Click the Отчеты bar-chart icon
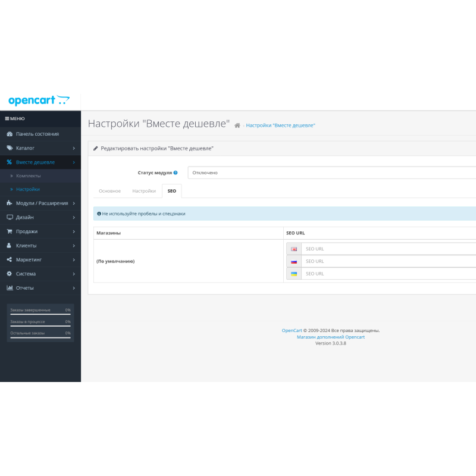Image resolution: width=476 pixels, height=476 pixels. click(x=9, y=288)
